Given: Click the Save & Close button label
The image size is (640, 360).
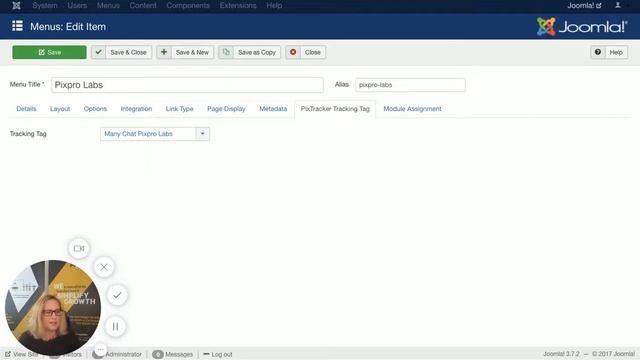Looking at the screenshot, I should (x=128, y=52).
